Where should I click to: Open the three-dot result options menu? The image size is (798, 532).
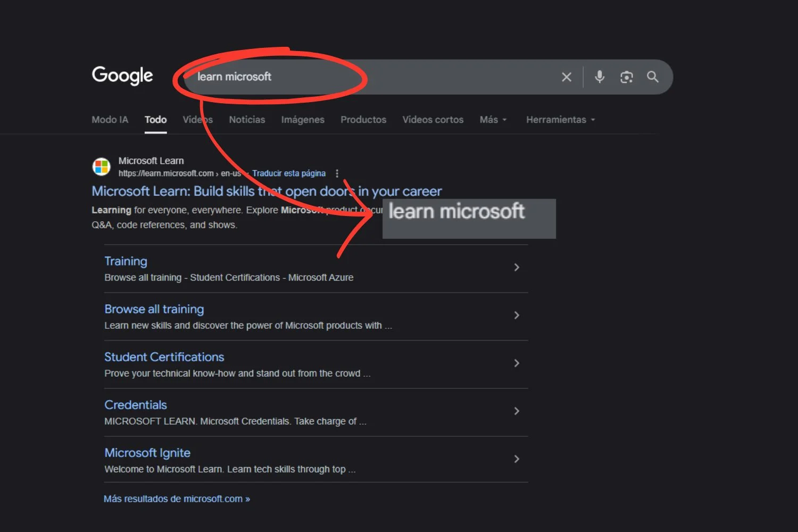point(337,173)
